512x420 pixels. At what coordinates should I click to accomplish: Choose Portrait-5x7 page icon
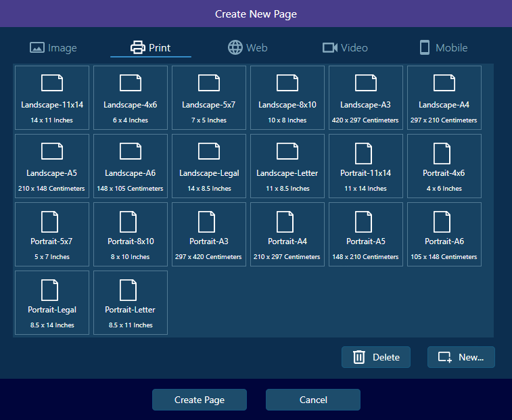click(x=49, y=222)
